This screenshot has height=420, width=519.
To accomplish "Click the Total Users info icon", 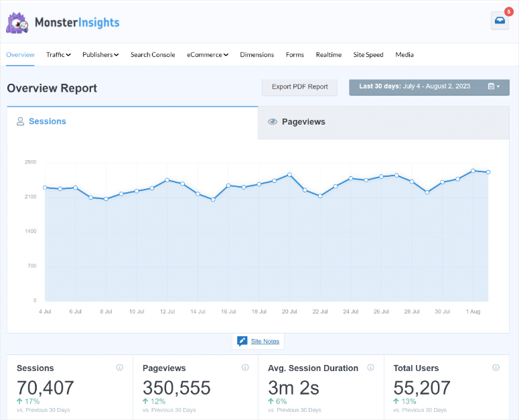I will point(496,368).
